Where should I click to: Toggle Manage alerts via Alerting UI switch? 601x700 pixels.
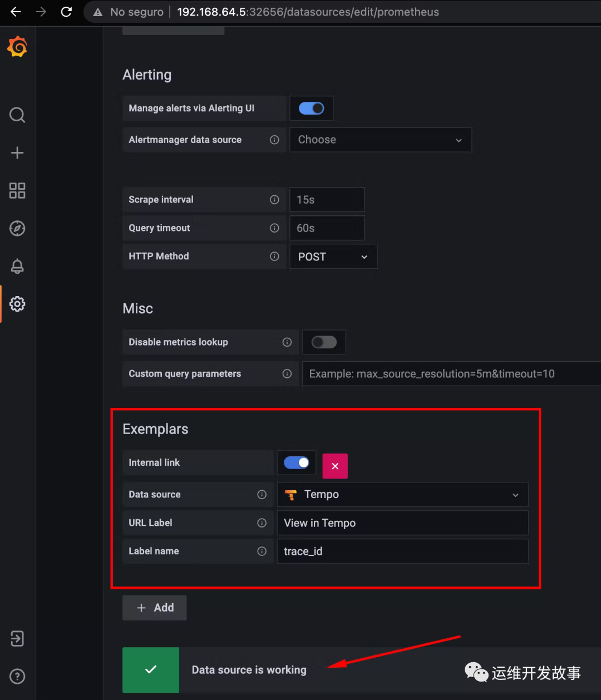311,108
